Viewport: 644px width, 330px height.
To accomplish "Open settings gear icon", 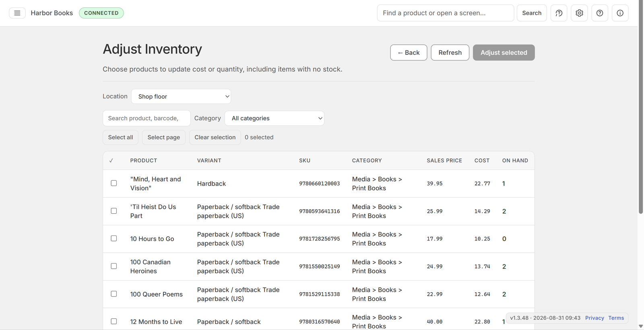I will tap(579, 13).
